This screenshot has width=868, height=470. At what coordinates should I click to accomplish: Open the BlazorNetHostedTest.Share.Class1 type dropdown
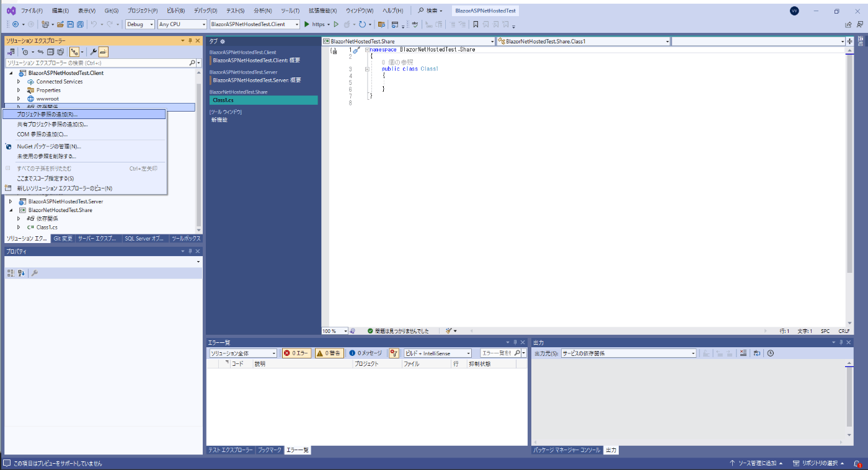(583, 42)
